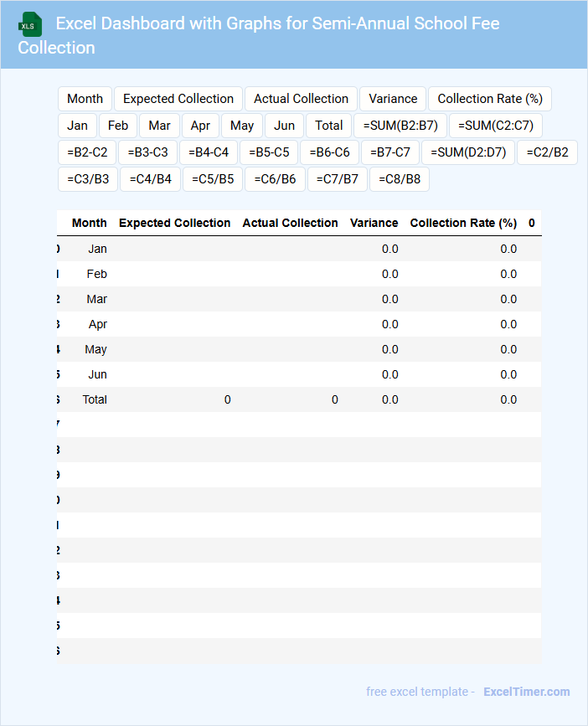Click the green XLS file icon
This screenshot has width=588, height=726.
[30, 24]
